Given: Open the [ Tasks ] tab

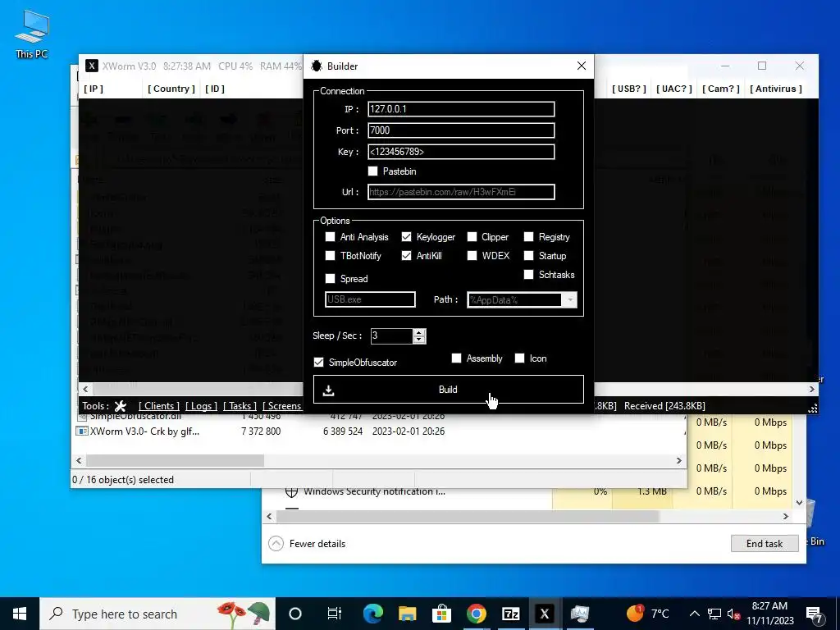Looking at the screenshot, I should tap(240, 406).
